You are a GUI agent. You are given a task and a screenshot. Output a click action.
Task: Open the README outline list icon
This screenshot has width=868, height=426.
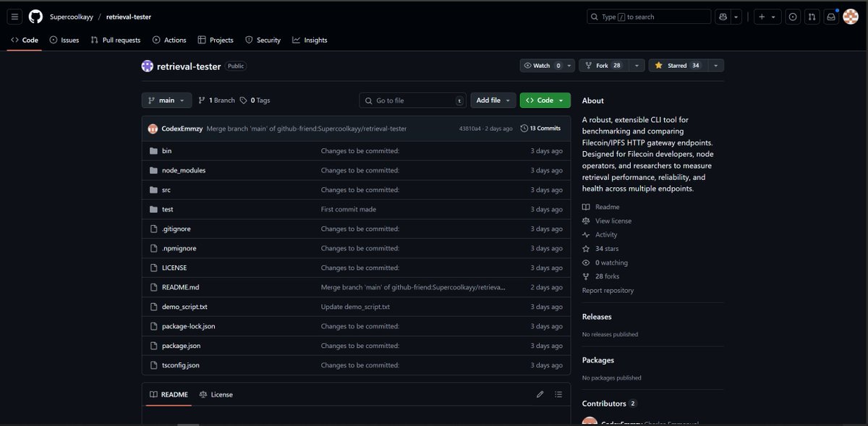pyautogui.click(x=558, y=394)
